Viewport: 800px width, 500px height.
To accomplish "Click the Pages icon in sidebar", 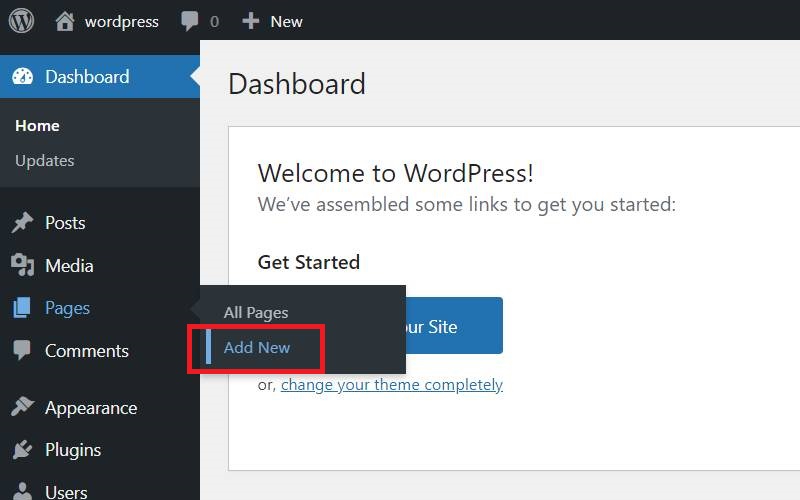I will [x=22, y=308].
